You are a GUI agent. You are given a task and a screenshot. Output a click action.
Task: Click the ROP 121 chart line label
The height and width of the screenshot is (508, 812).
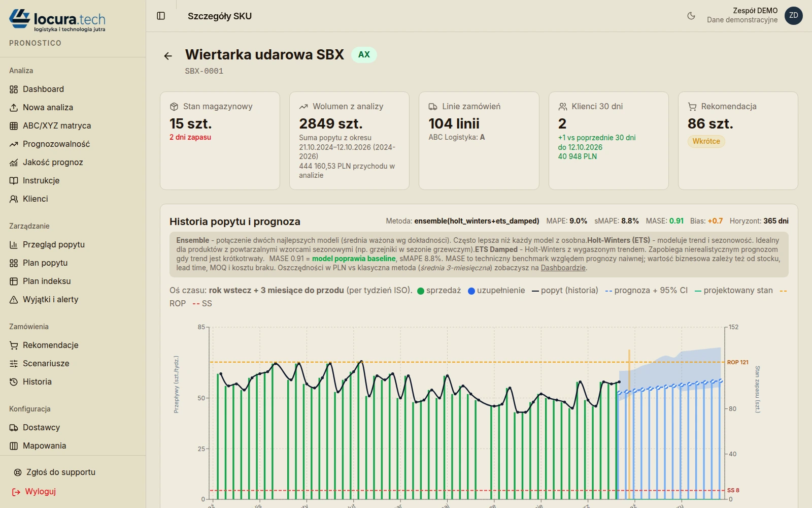(737, 362)
